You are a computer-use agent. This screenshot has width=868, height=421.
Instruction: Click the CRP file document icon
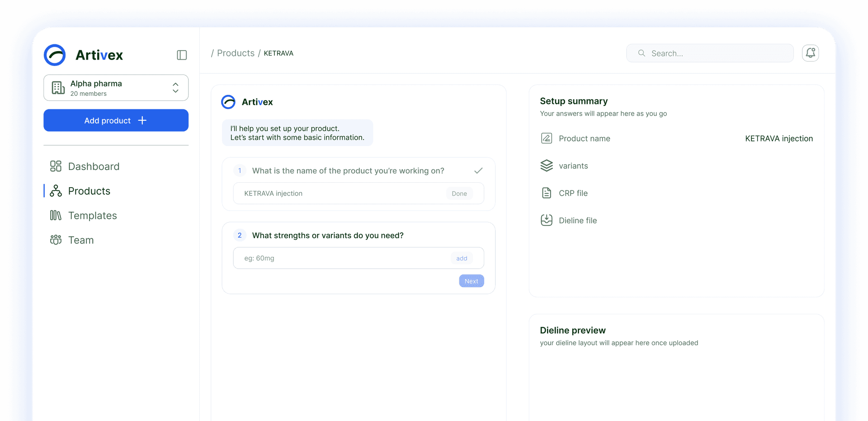(x=547, y=193)
